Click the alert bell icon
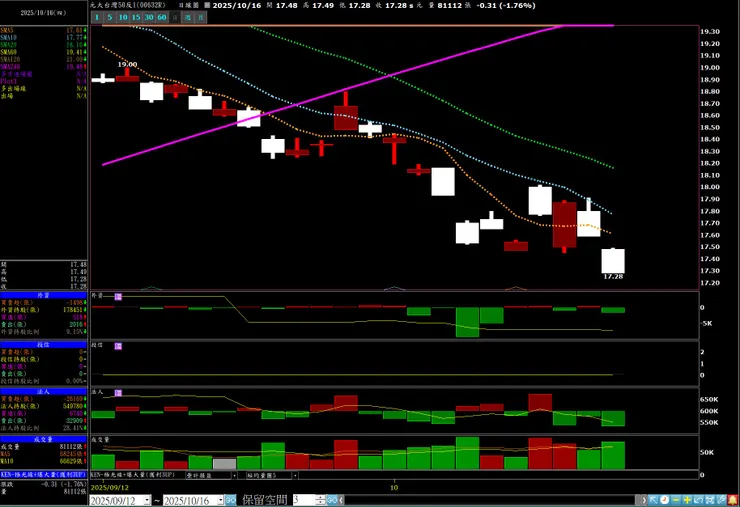 point(733,499)
